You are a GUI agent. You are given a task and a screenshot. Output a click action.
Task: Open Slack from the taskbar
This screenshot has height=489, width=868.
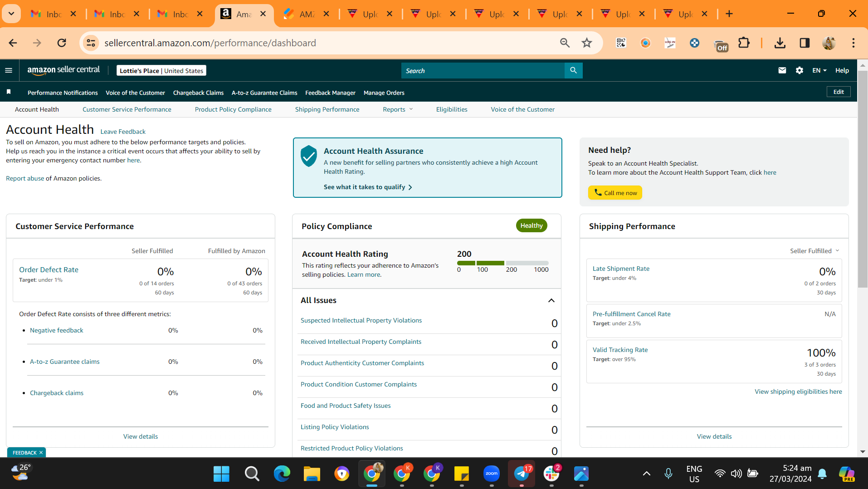pos(551,474)
